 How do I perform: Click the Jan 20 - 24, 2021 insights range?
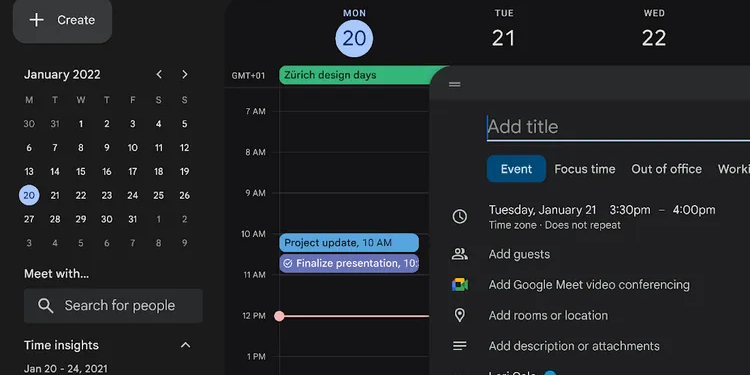tap(66, 369)
